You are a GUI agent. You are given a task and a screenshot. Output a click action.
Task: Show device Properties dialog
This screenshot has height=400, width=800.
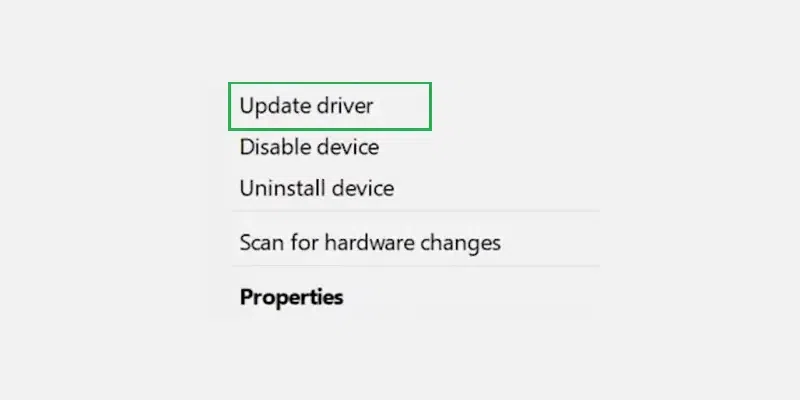tap(291, 297)
